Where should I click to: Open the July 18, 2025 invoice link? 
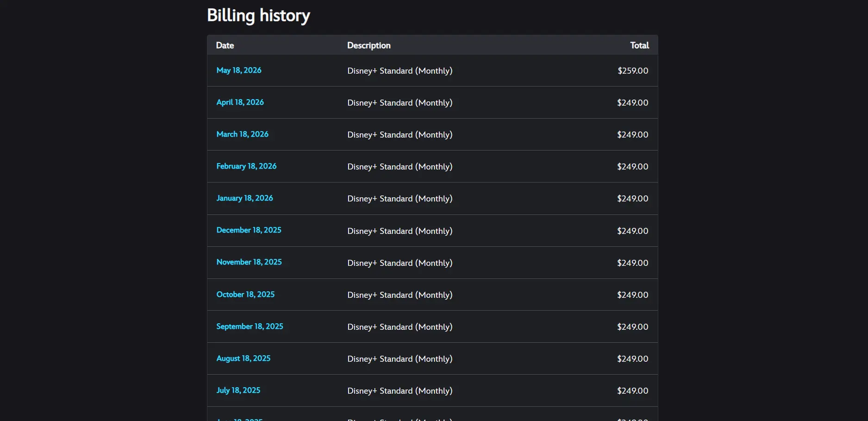pyautogui.click(x=238, y=390)
